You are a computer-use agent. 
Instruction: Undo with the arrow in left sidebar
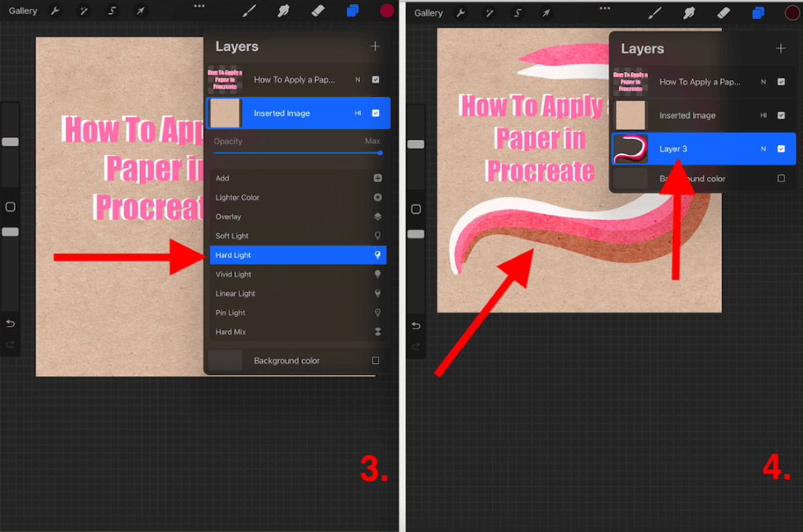pos(10,324)
